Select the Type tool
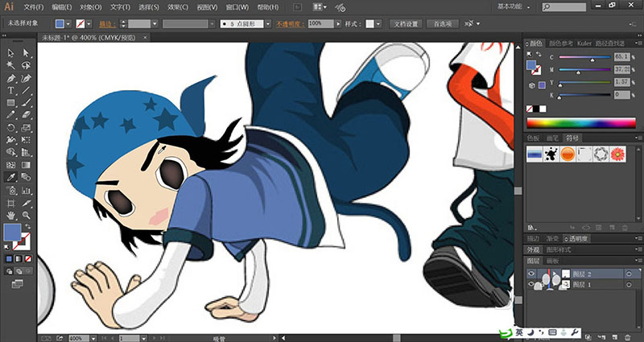644x342 pixels. [x=10, y=90]
